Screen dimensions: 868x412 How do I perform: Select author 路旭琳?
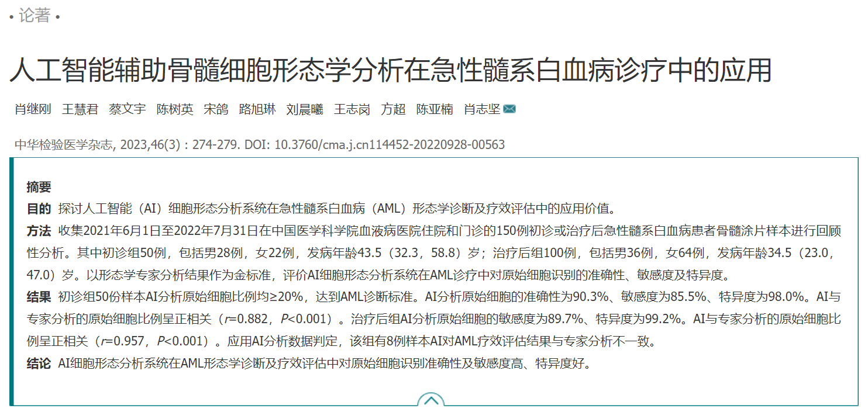[x=257, y=109]
